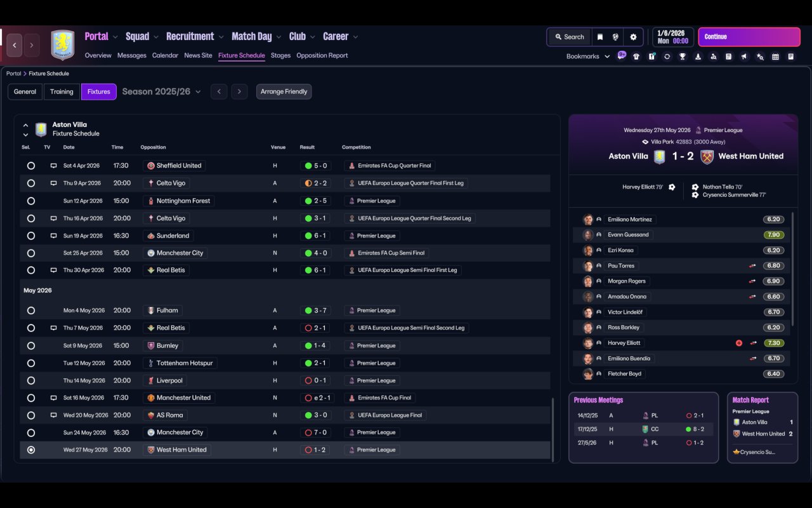Switch to the News Site tab

[198, 55]
